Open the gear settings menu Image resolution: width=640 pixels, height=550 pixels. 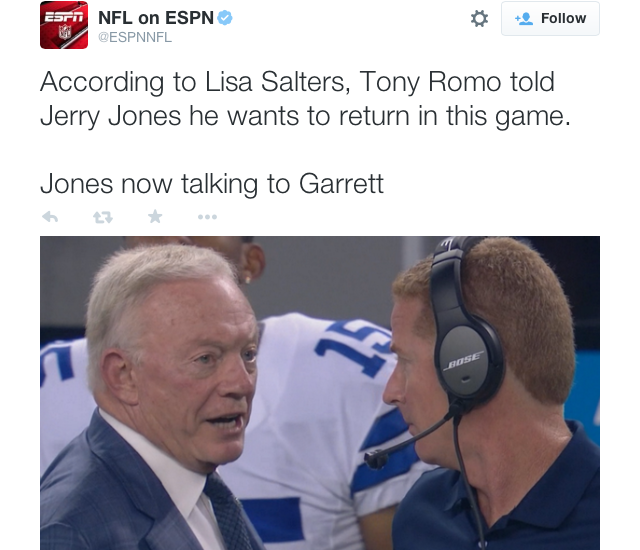[x=479, y=19]
